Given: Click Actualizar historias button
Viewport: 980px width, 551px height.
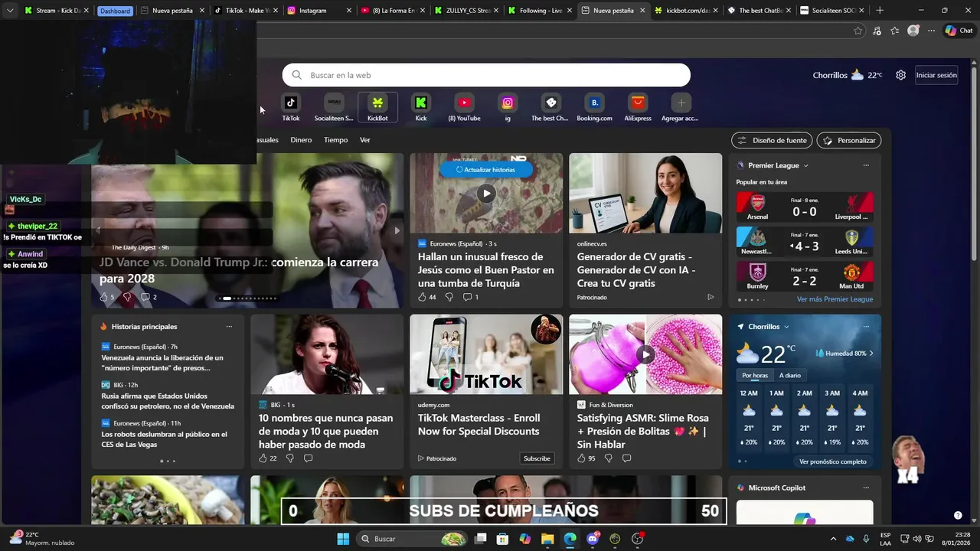Looking at the screenshot, I should coord(486,170).
